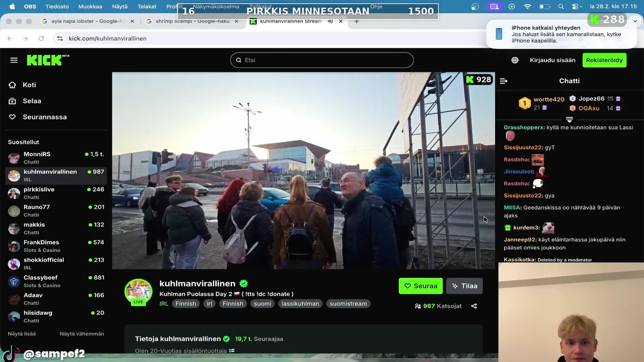Image resolution: width=644 pixels, height=362 pixels.
Task: Open the Kick hamburger menu
Action: [x=14, y=60]
